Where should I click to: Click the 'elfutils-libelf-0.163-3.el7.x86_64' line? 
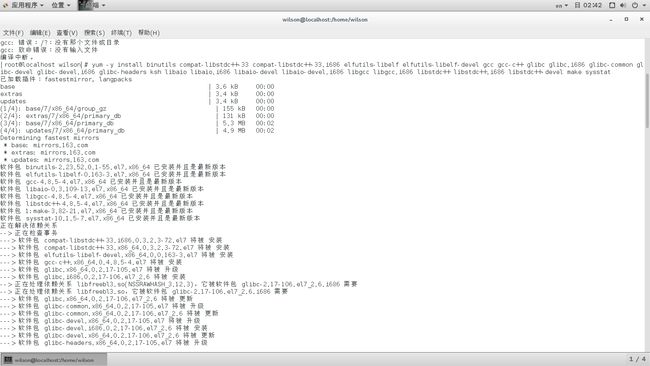pyautogui.click(x=113, y=174)
